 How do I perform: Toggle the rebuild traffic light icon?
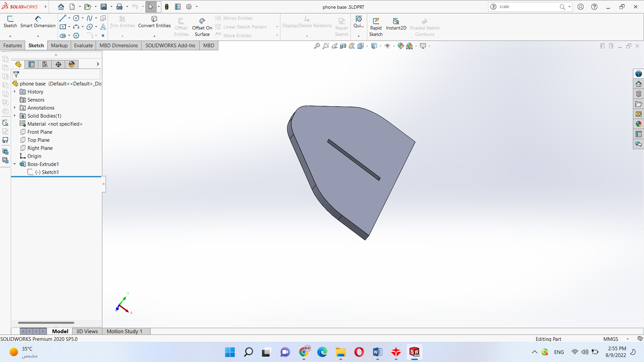[x=167, y=7]
